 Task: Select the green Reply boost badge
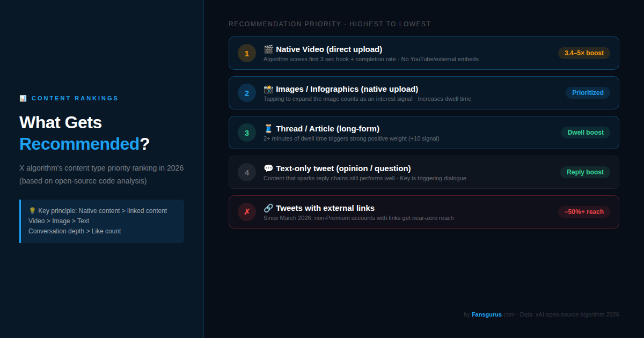(585, 172)
